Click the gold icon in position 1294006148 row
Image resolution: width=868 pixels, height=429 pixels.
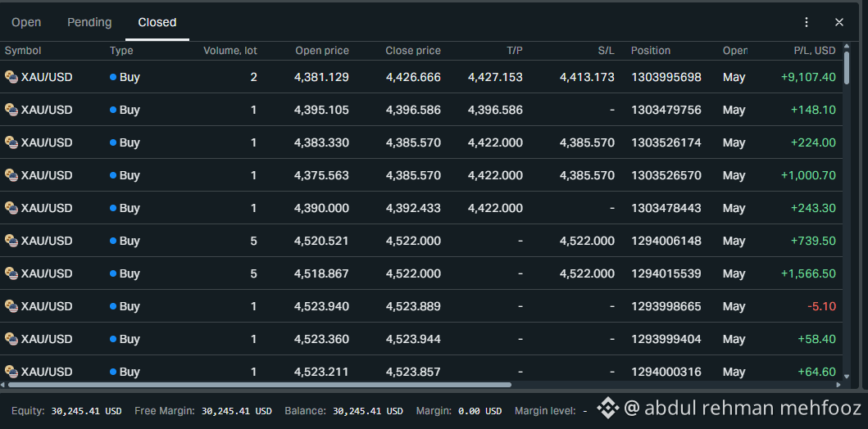pos(11,241)
